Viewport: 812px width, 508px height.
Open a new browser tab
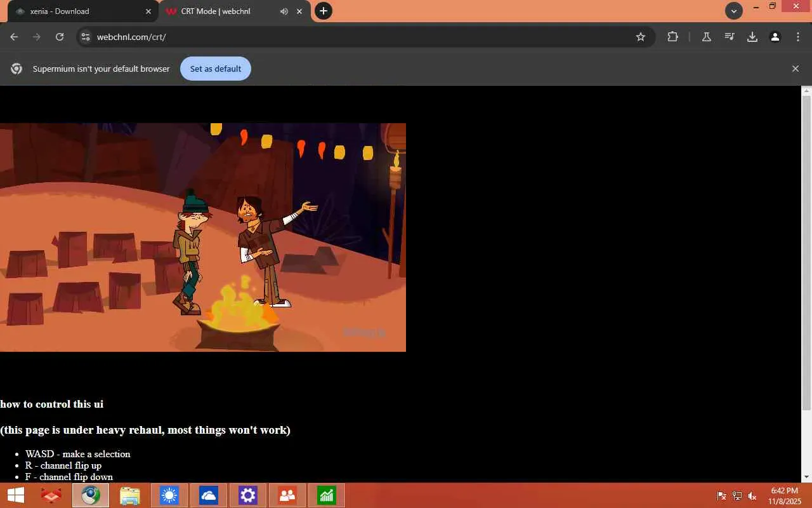click(324, 11)
